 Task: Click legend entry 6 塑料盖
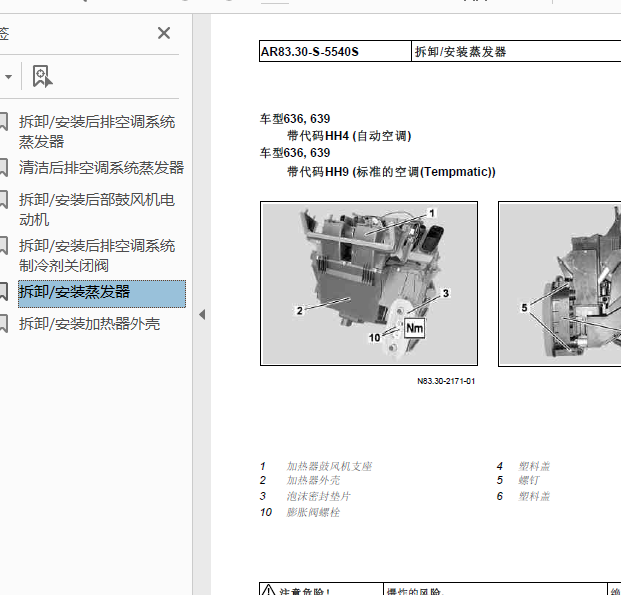pos(524,496)
